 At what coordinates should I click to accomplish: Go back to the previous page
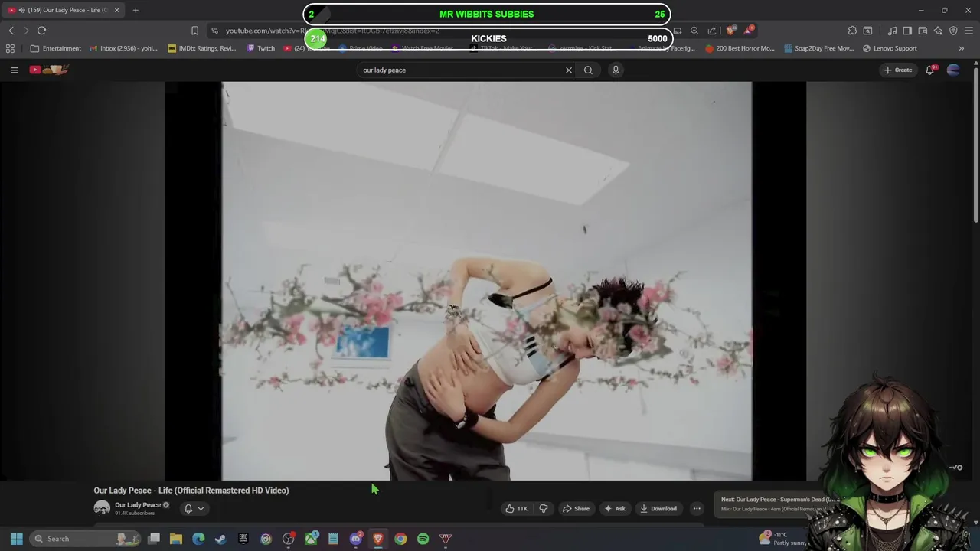11,31
